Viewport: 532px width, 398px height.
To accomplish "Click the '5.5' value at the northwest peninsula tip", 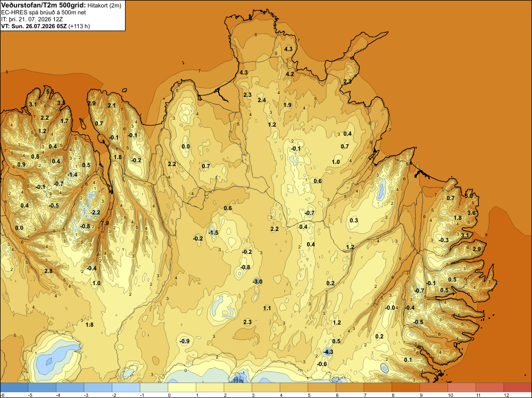I will [x=50, y=92].
